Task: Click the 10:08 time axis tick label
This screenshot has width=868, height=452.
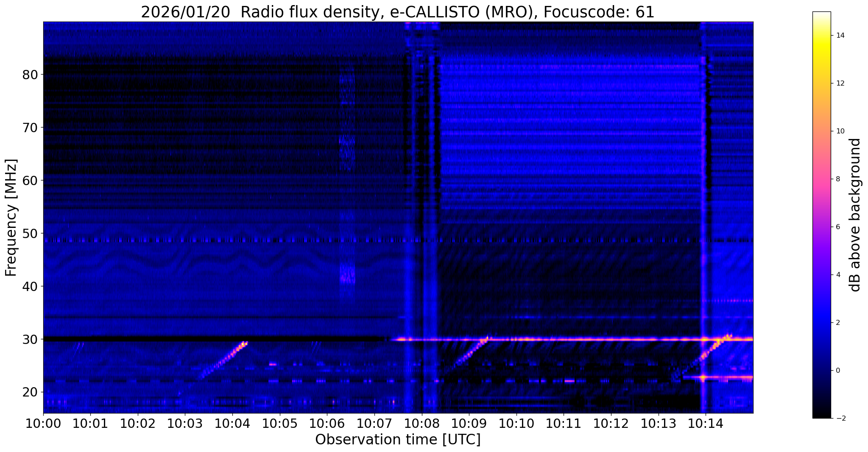Action: coord(421,423)
